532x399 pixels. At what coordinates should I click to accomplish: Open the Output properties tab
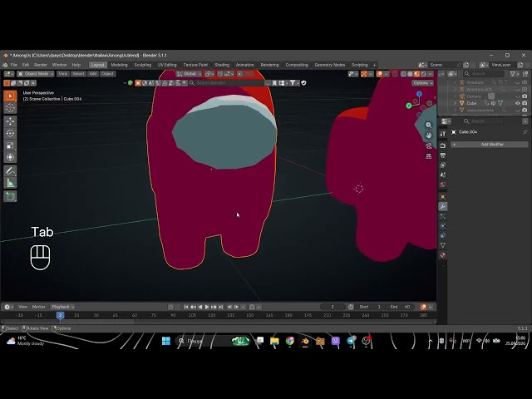443,155
